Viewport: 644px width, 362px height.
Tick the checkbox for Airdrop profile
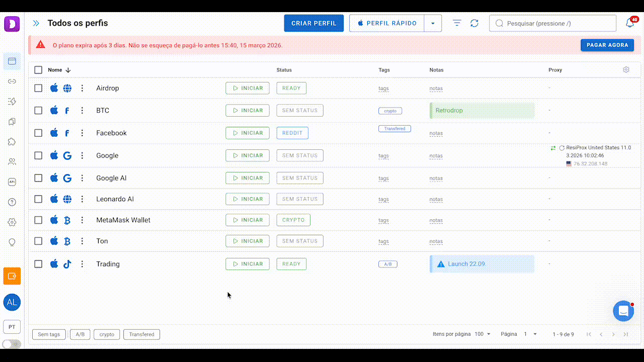click(x=38, y=88)
